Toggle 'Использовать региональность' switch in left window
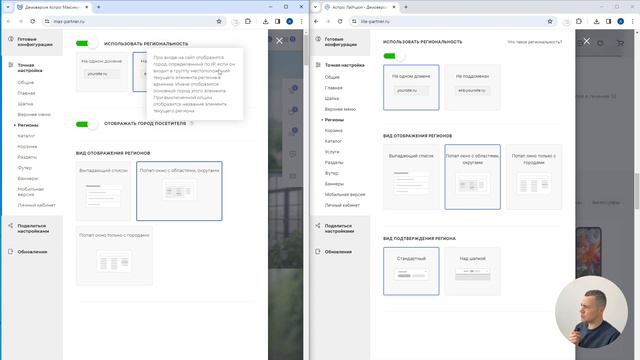Image resolution: width=640 pixels, height=360 pixels. 87,43
